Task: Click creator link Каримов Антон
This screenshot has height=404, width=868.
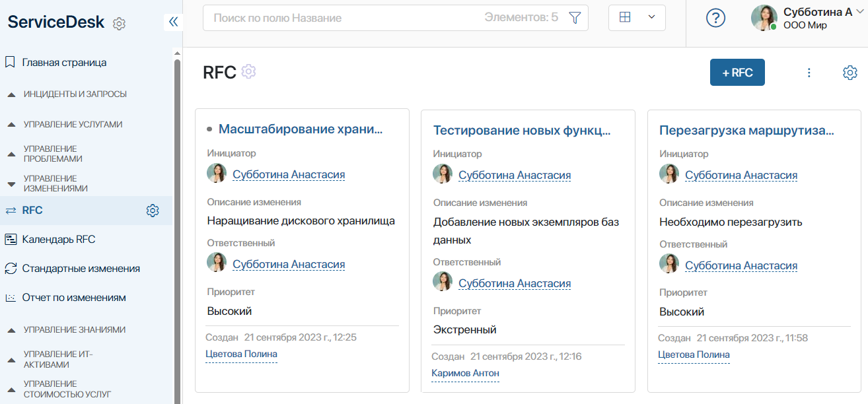Action: pos(465,374)
